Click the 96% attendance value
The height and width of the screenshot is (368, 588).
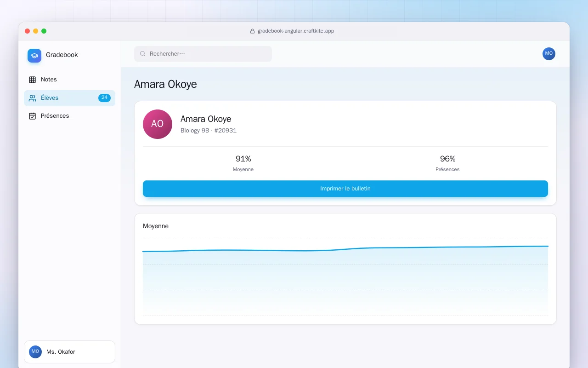click(x=448, y=159)
